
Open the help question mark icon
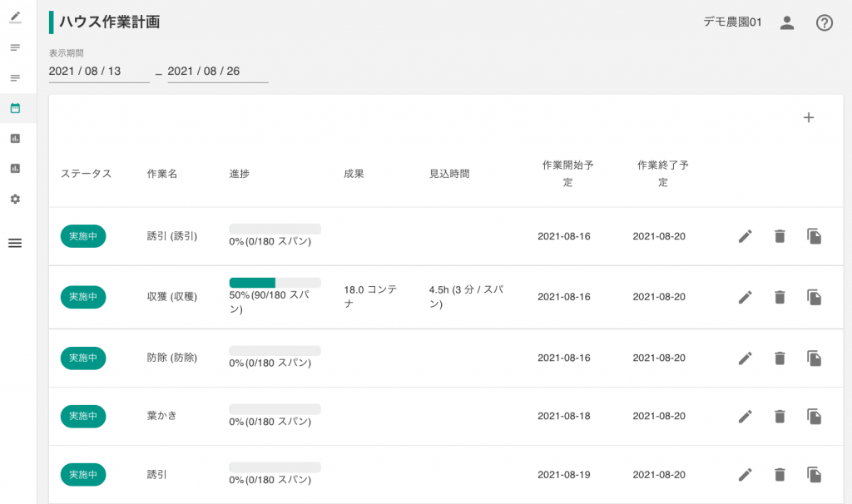[x=824, y=23]
